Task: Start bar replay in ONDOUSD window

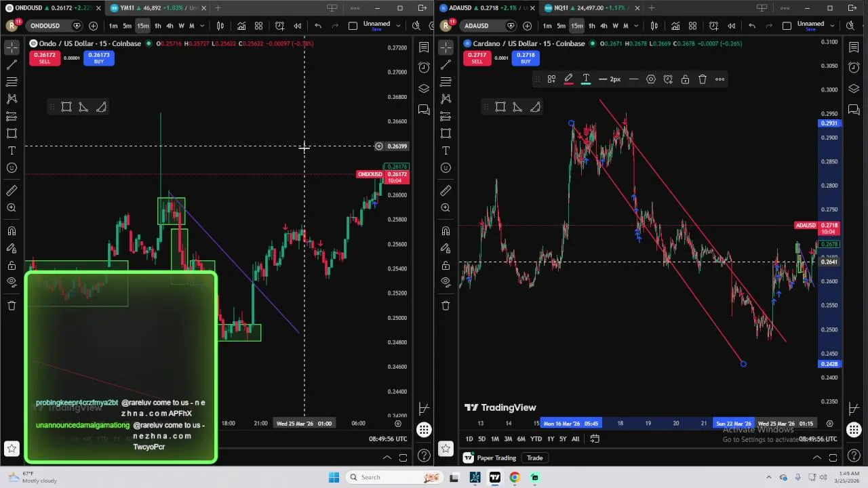Action: 297,26
